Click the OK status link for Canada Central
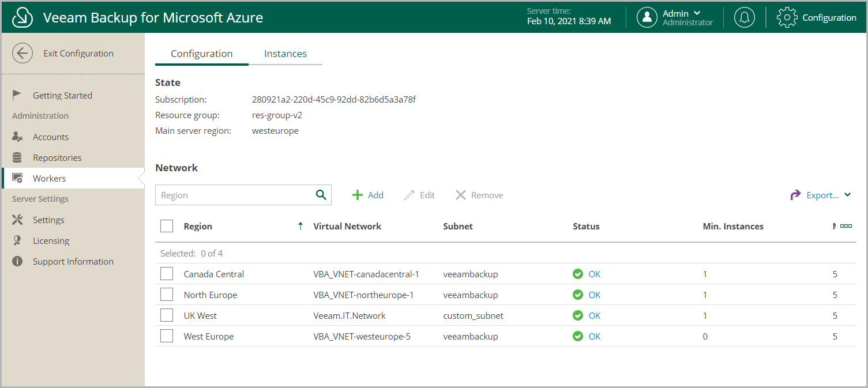 (595, 274)
